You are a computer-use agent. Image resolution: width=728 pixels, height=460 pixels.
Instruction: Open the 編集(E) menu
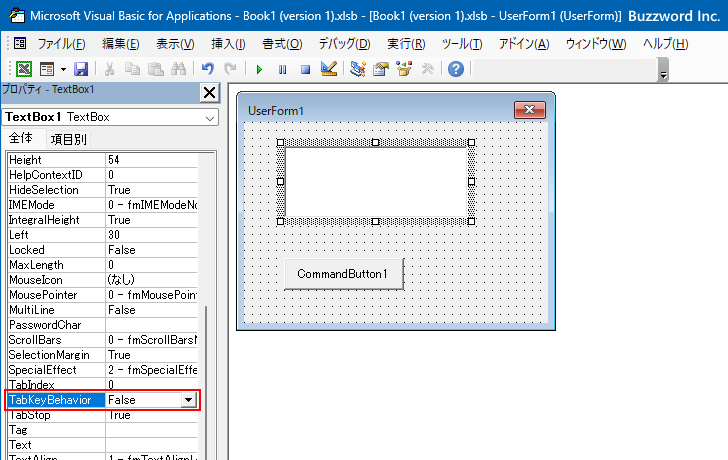click(121, 44)
